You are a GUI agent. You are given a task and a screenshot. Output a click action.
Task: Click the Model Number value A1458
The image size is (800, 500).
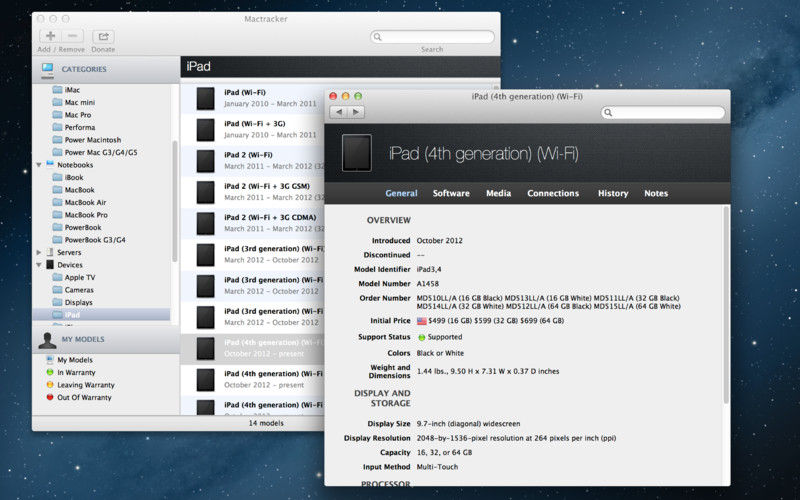[428, 284]
